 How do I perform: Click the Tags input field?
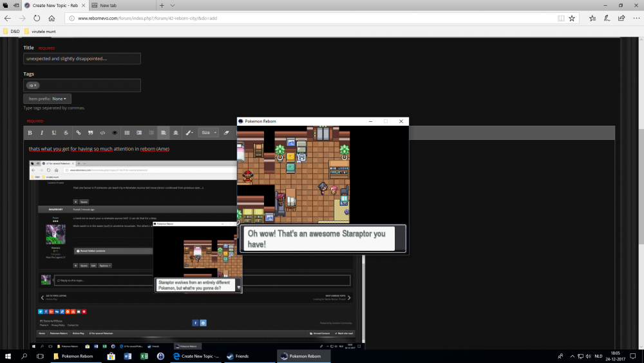tap(82, 85)
